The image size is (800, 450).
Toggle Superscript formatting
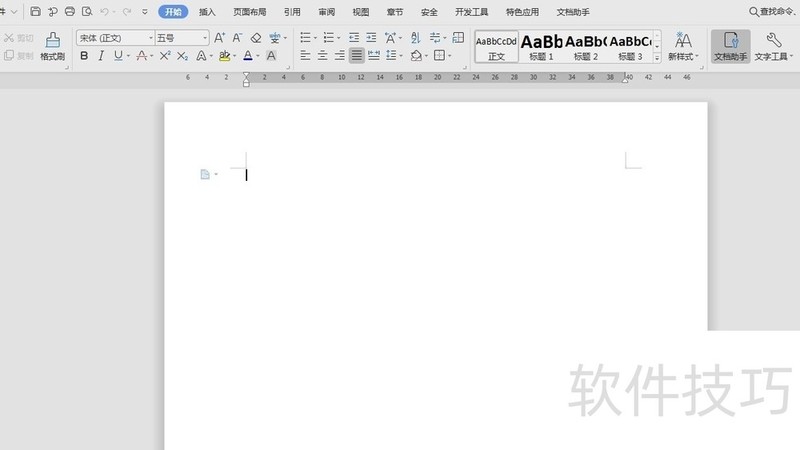click(x=165, y=56)
